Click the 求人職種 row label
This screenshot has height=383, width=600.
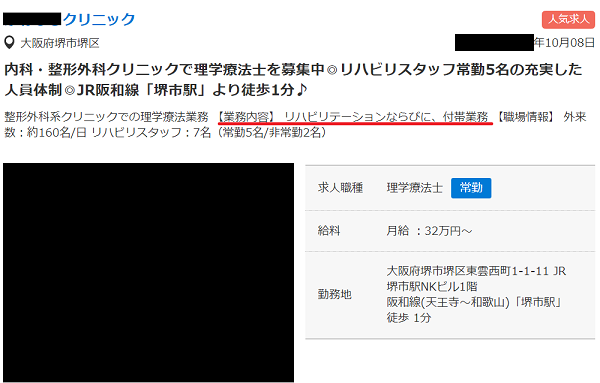[x=340, y=187]
